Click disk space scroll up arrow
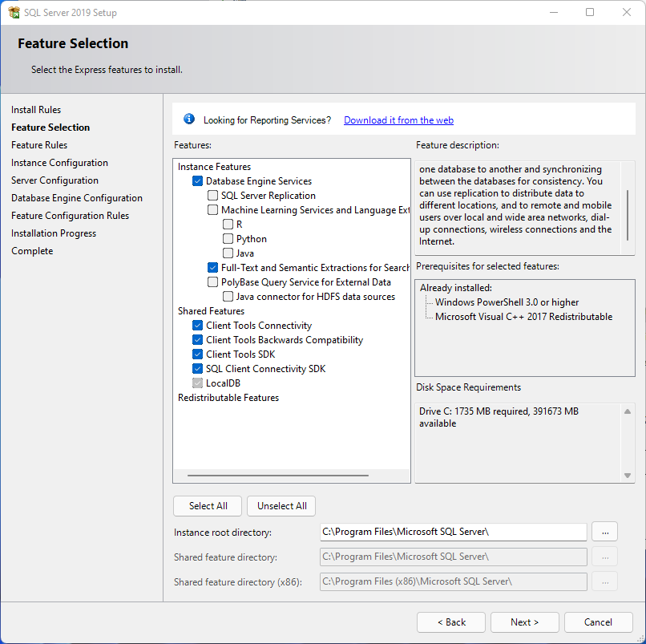Image resolution: width=646 pixels, height=644 pixels. [628, 411]
